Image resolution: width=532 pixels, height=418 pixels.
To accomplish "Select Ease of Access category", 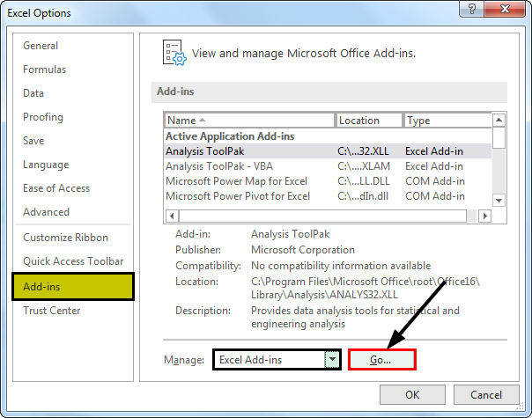I will coord(56,188).
